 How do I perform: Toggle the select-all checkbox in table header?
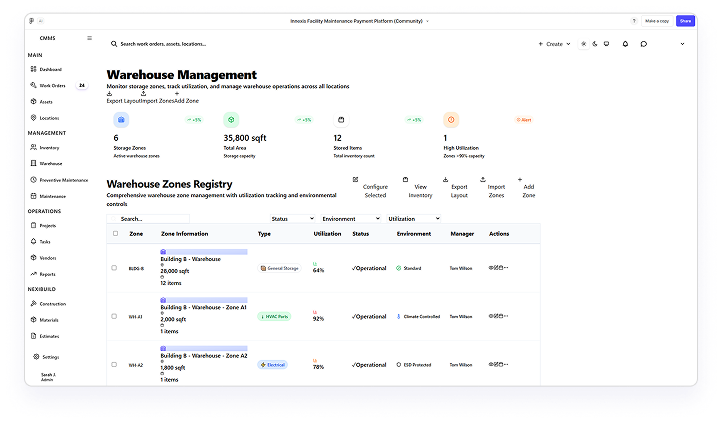click(115, 233)
